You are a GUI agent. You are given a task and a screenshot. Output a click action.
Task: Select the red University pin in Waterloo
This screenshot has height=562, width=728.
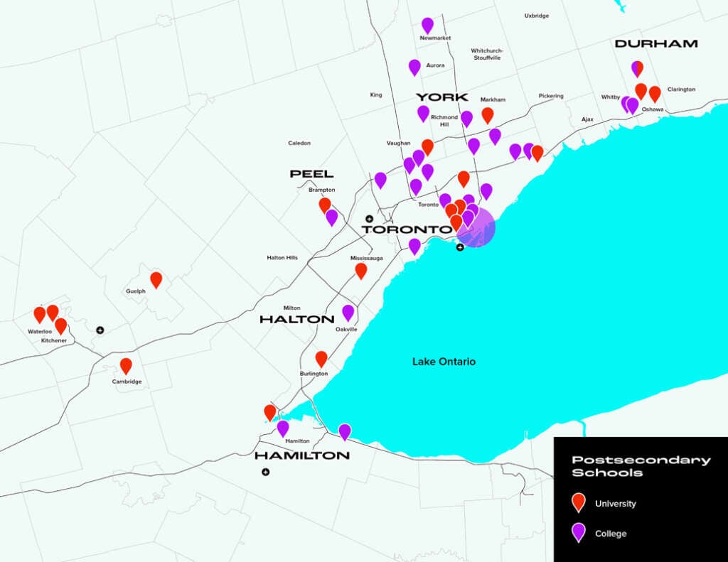point(40,313)
